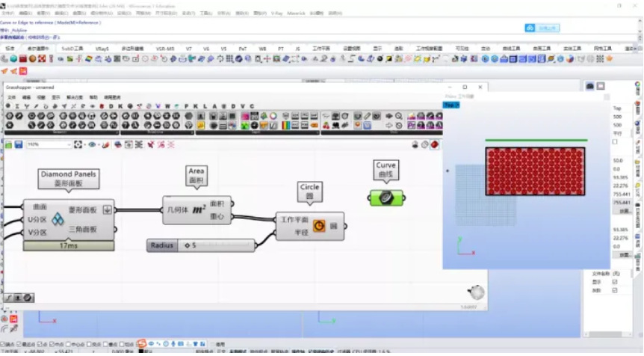Screen dimensions: 644x356
Task: Click the 重心 output on Area component
Action: tap(217, 217)
